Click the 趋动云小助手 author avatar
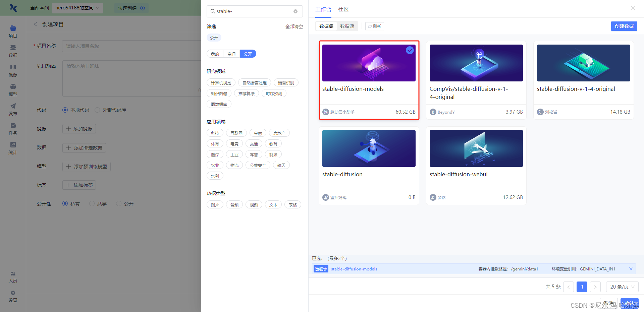The width and height of the screenshot is (644, 312). [x=326, y=112]
